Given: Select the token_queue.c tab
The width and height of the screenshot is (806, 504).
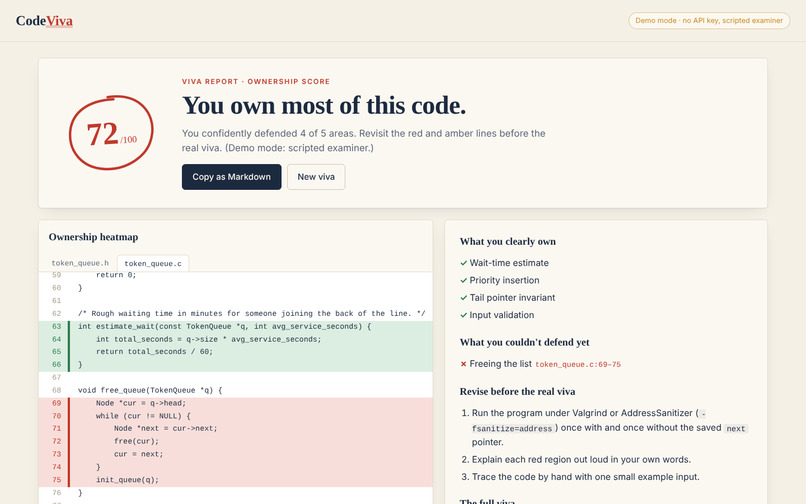Looking at the screenshot, I should 153,263.
